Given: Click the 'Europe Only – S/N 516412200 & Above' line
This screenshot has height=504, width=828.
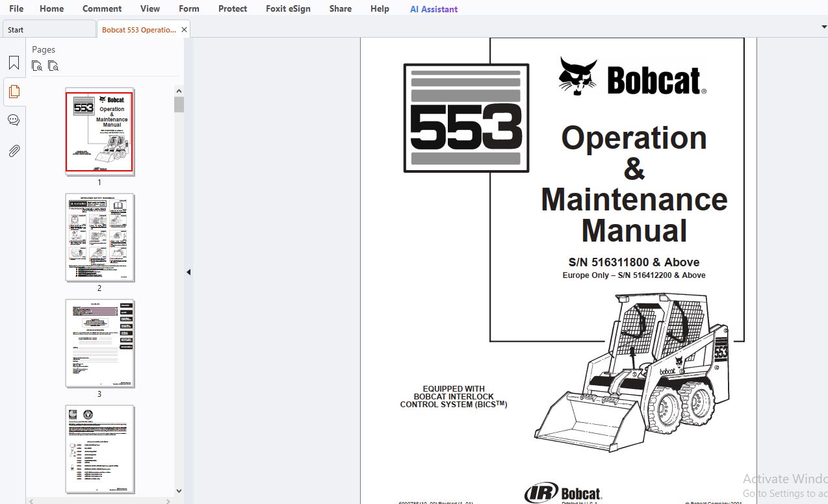Looking at the screenshot, I should 634,275.
